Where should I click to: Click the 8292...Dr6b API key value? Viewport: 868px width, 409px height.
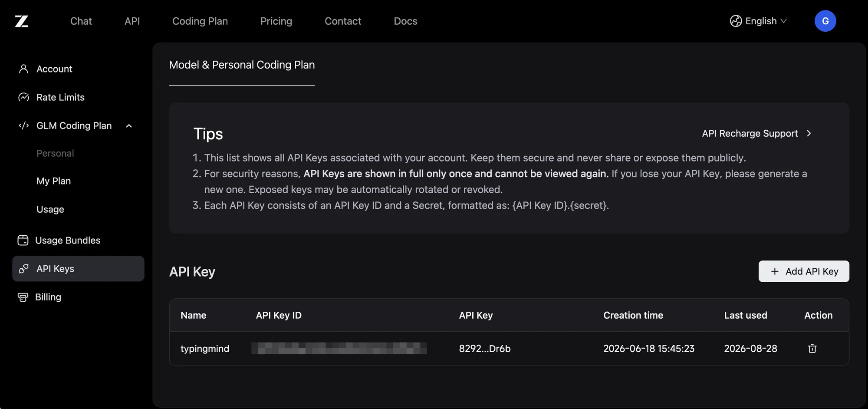(485, 349)
